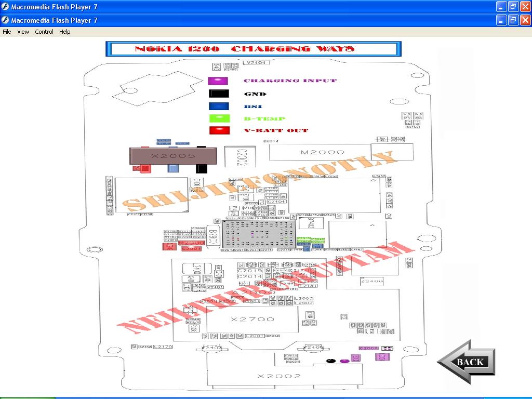
Task: Click the green B-TEMP legend swatch
Action: pyautogui.click(x=220, y=118)
